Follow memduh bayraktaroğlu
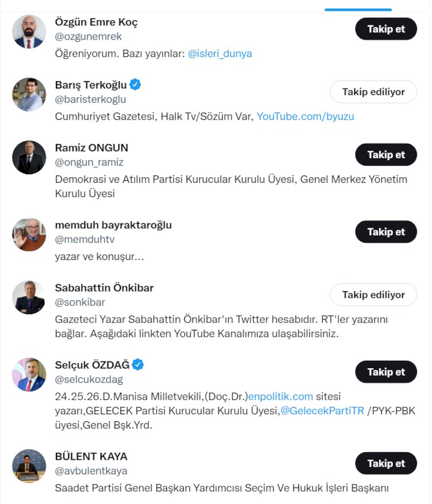The width and height of the screenshot is (432, 504). 386,232
